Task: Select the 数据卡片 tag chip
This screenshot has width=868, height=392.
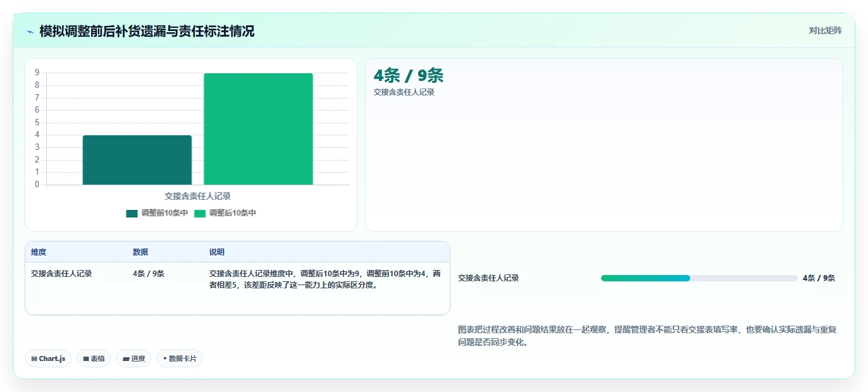Action: (x=180, y=358)
